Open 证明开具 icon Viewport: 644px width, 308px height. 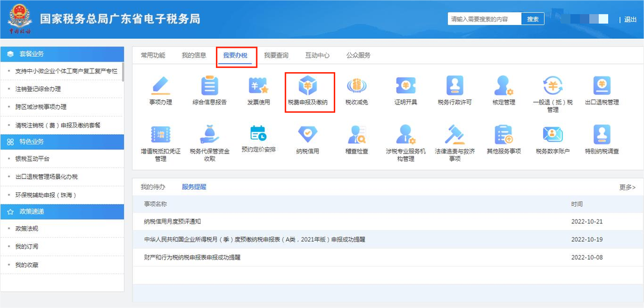406,85
